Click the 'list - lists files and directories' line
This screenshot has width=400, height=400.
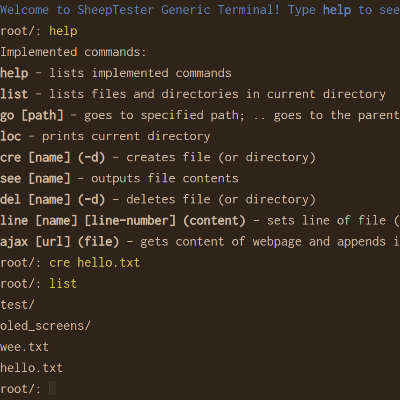(193, 94)
